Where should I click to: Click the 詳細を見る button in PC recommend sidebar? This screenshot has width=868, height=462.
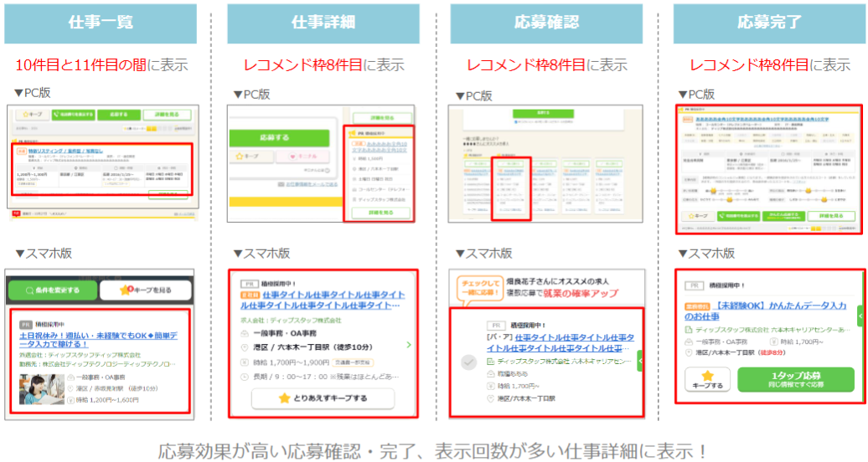[x=380, y=213]
